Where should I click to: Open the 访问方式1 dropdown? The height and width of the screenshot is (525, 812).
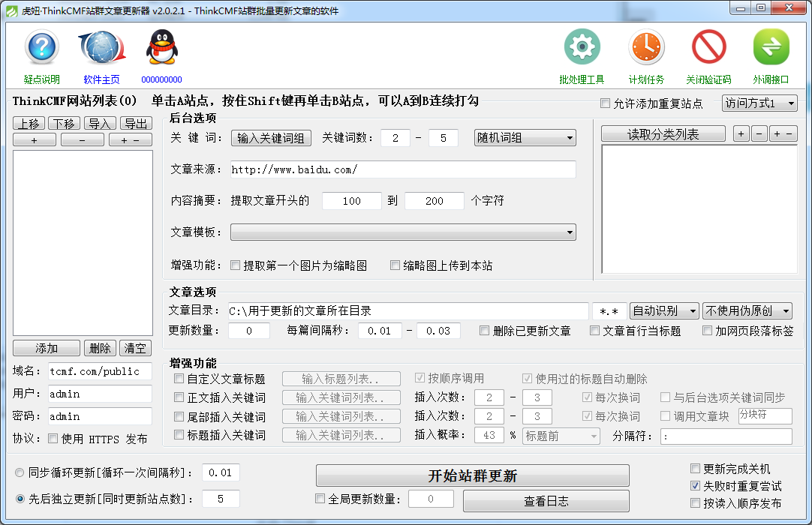(759, 103)
